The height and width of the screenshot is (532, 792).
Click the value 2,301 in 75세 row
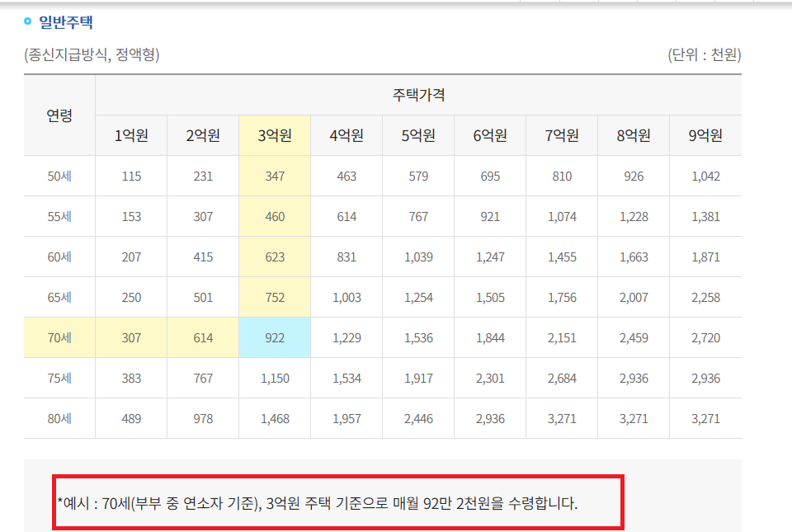(x=490, y=378)
